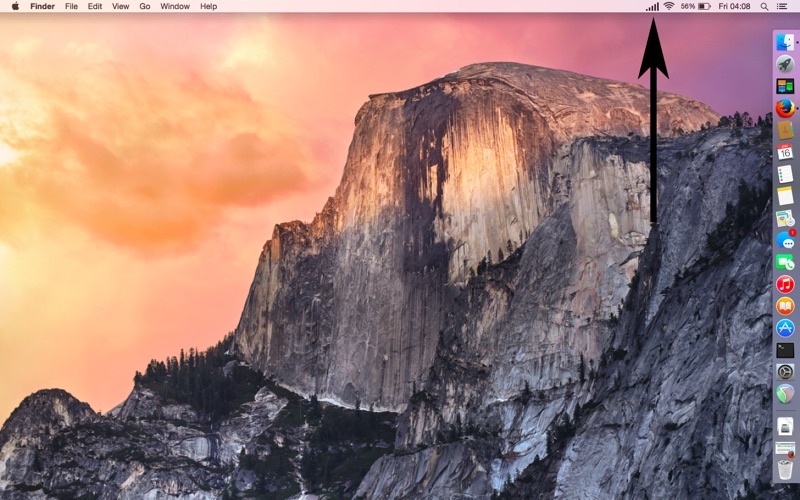
Task: Open System Preferences gear icon
Action: [x=785, y=372]
